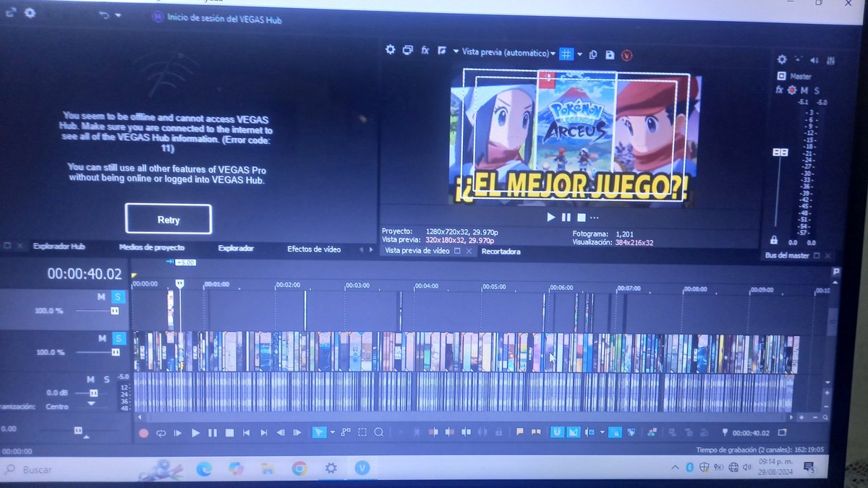Image resolution: width=868 pixels, height=488 pixels.
Task: Click the Master fader slider
Action: tap(780, 153)
